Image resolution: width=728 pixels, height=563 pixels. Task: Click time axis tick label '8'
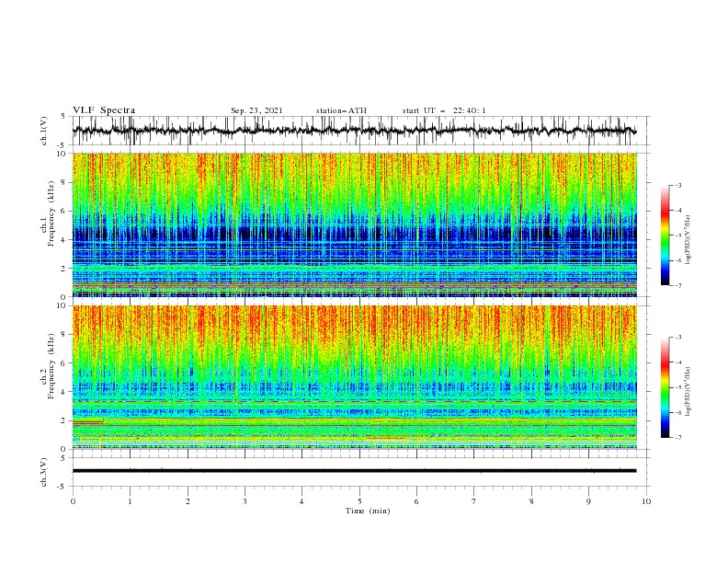tap(531, 501)
